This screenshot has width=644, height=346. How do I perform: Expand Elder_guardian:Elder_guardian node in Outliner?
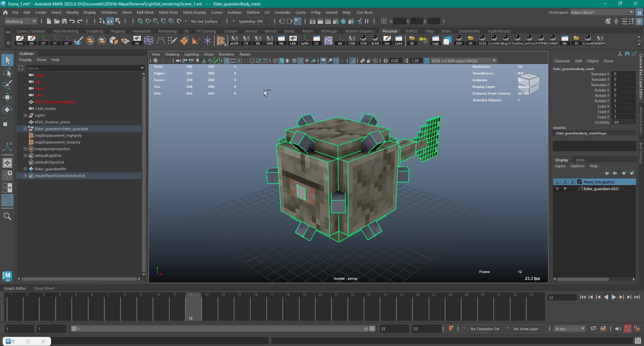coord(25,129)
